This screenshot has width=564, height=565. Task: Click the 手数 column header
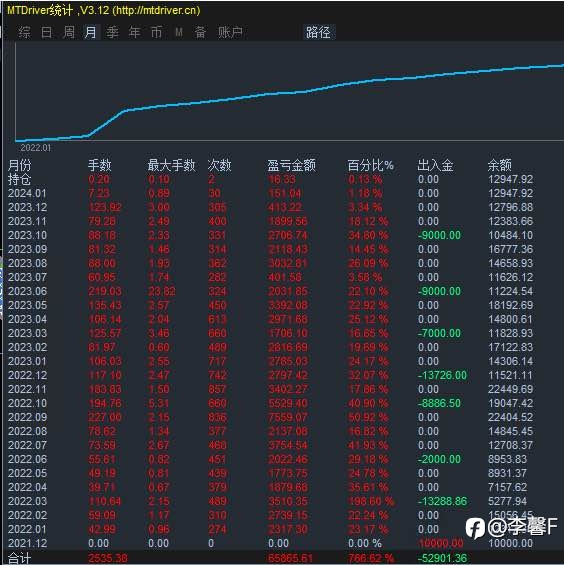(x=100, y=165)
